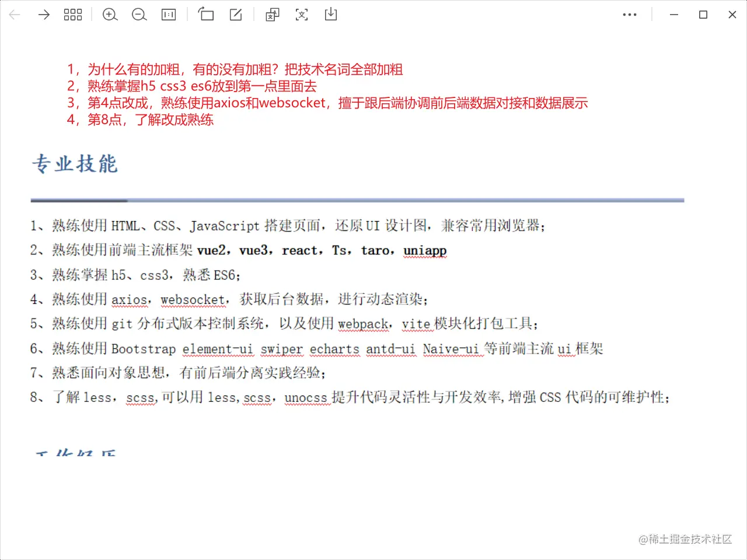Zoom out of the document
Screen dimensions: 747x560
point(139,15)
